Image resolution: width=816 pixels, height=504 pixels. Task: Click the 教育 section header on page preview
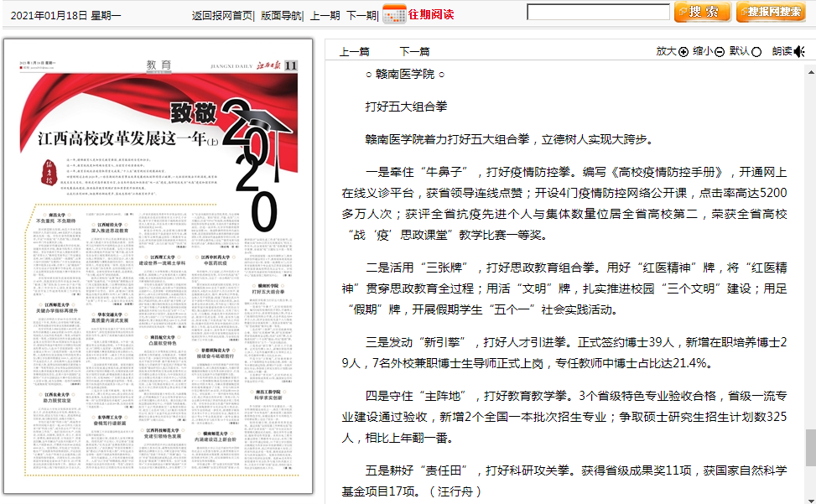coord(159,65)
